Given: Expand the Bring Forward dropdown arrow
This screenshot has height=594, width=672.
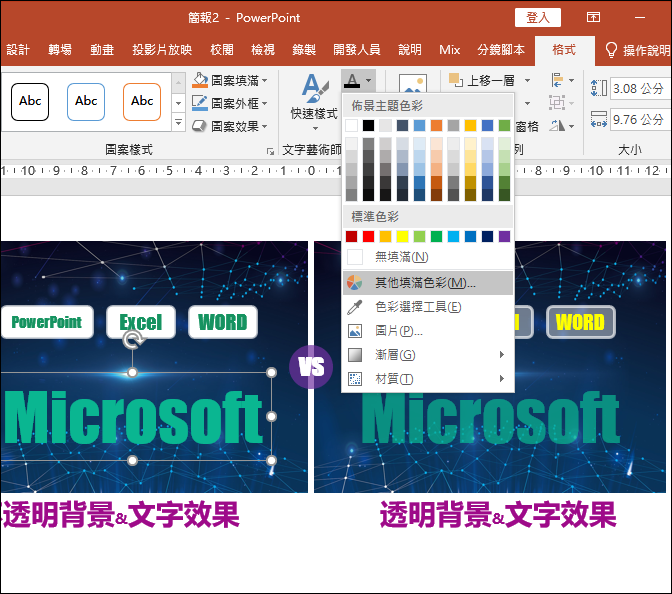Looking at the screenshot, I should pyautogui.click(x=528, y=80).
